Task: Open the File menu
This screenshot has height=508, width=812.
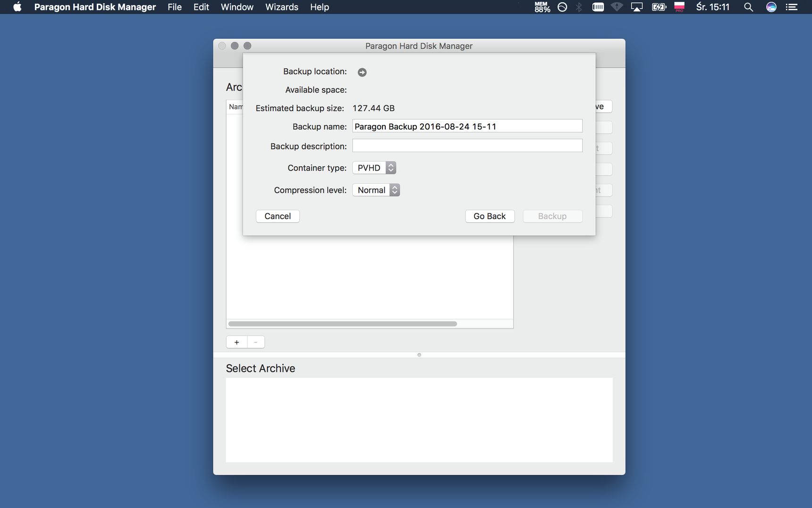Action: pos(175,7)
